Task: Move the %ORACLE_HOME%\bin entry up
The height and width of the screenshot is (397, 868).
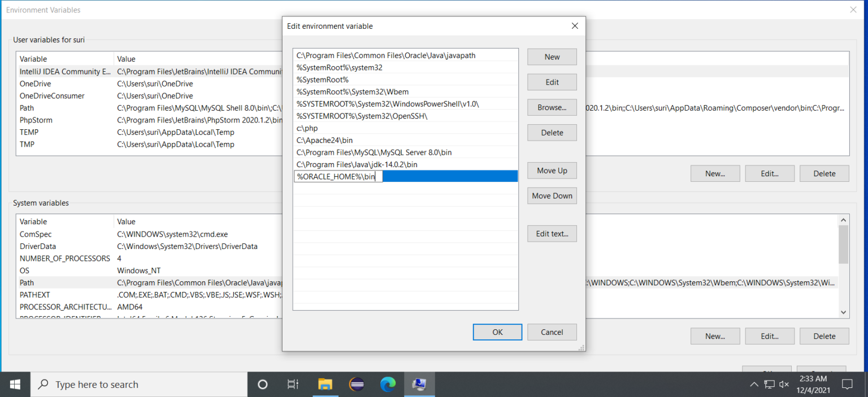Action: 552,170
